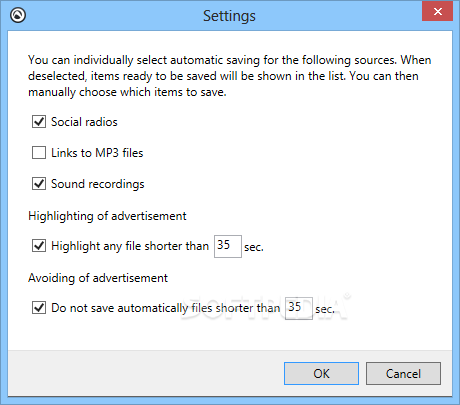Viewport: 460px width, 405px height.
Task: Click the Avoiding of advertisement heading
Action: pos(98,278)
